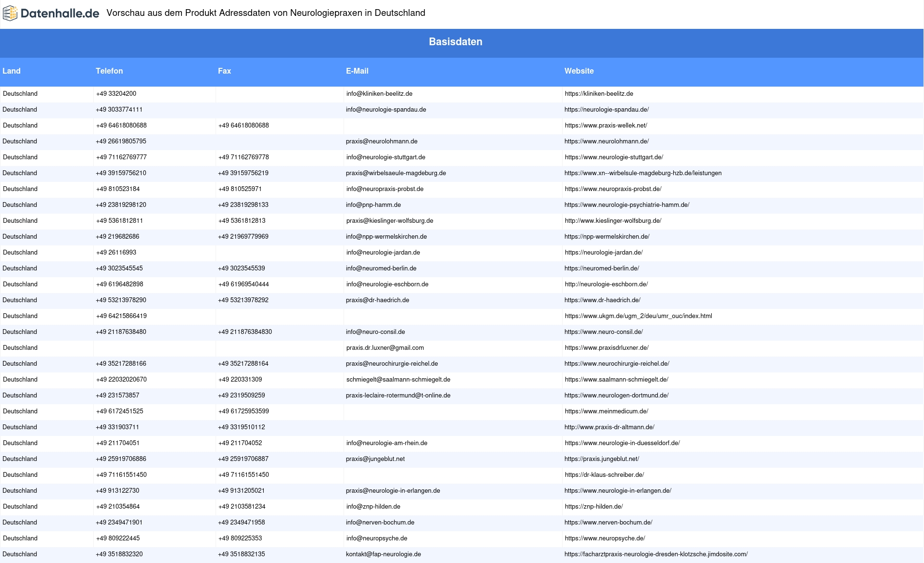Open website https://neuromed-berlin.de/
Image resolution: width=924 pixels, height=563 pixels.
(x=602, y=269)
